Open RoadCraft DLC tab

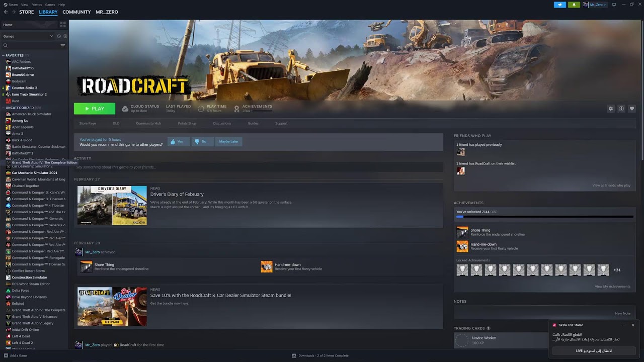click(x=116, y=123)
